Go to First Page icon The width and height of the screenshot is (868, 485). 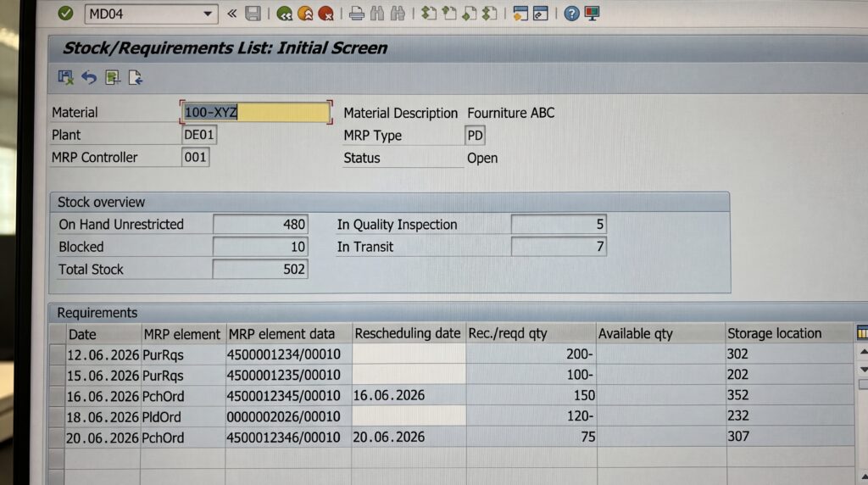point(428,14)
